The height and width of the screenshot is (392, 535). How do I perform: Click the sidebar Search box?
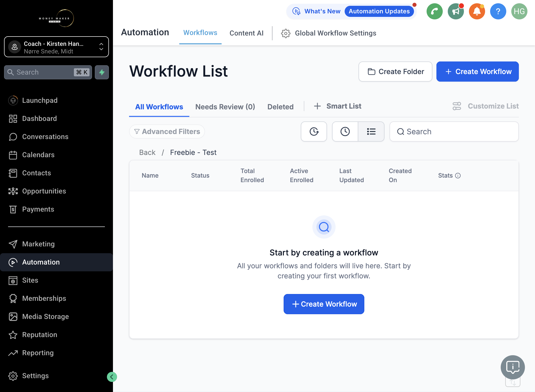point(48,72)
